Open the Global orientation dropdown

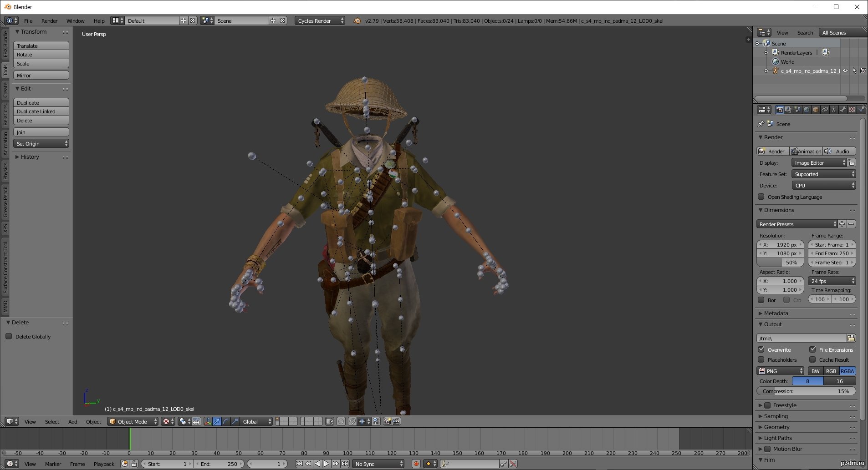point(256,421)
